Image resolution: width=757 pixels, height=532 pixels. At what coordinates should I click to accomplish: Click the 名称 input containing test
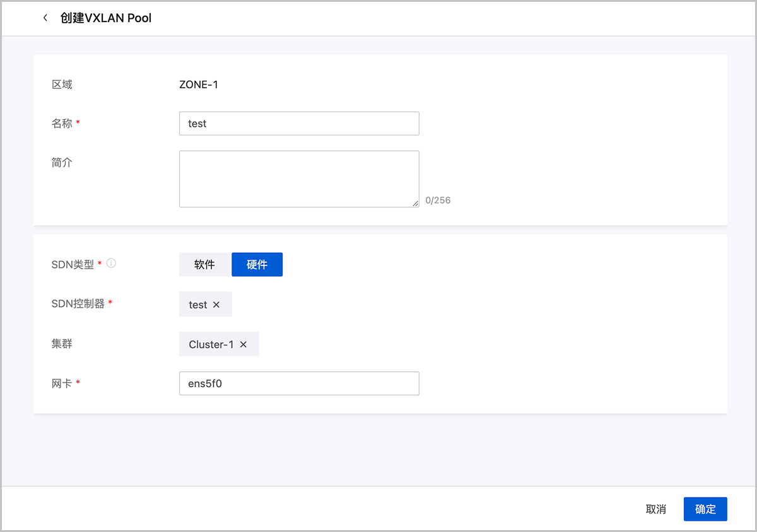[299, 124]
